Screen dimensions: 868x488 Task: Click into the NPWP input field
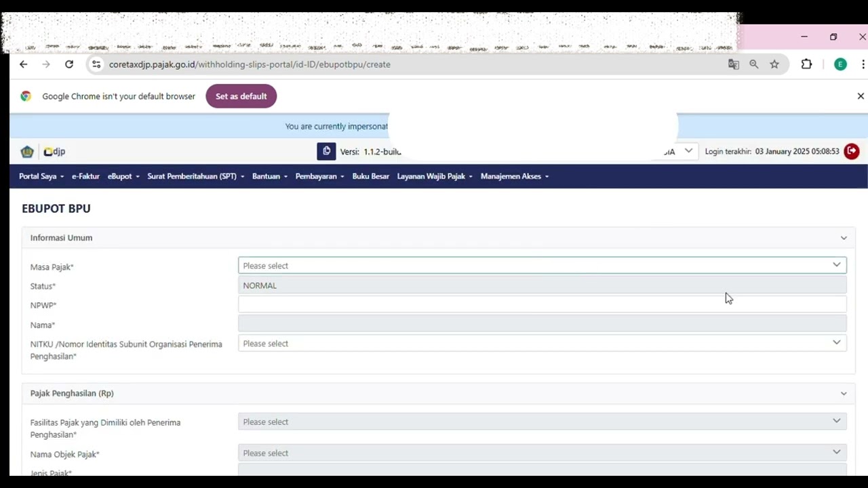[x=542, y=305]
